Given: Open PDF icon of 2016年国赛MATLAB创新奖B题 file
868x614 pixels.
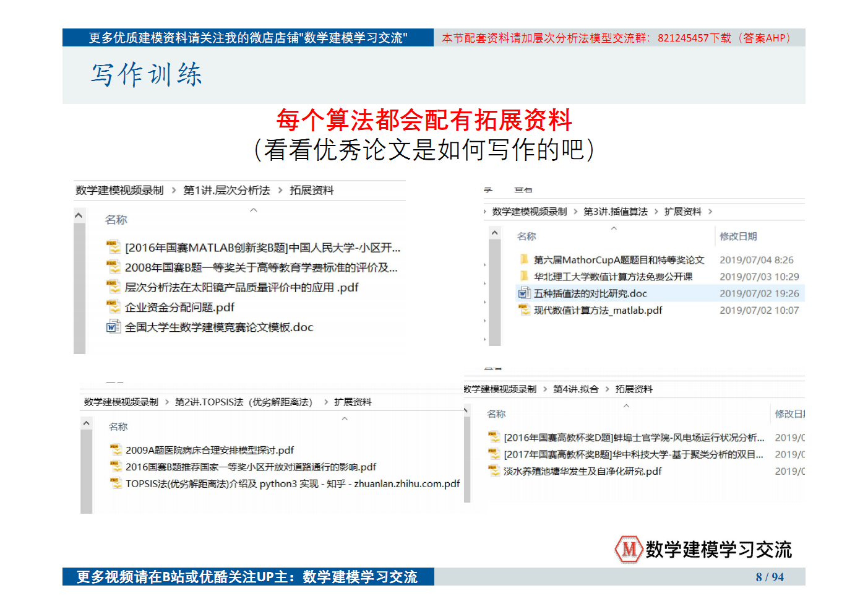Looking at the screenshot, I should [x=113, y=247].
